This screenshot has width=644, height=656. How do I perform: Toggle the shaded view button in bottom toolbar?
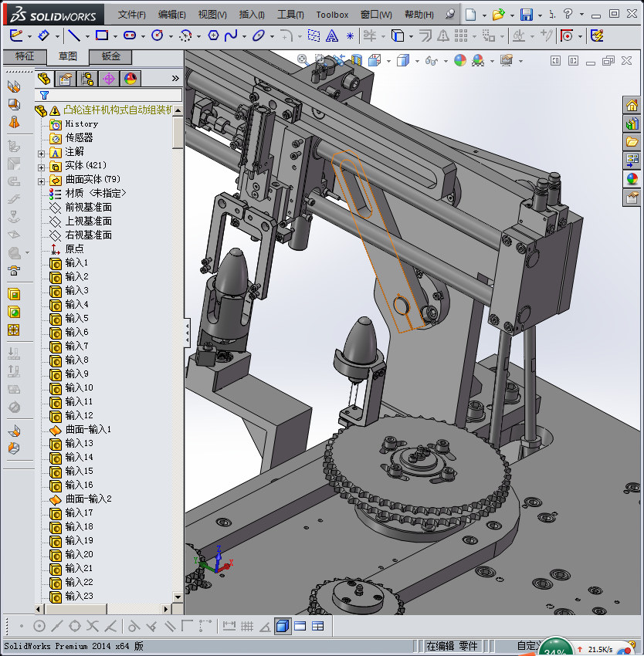click(283, 626)
